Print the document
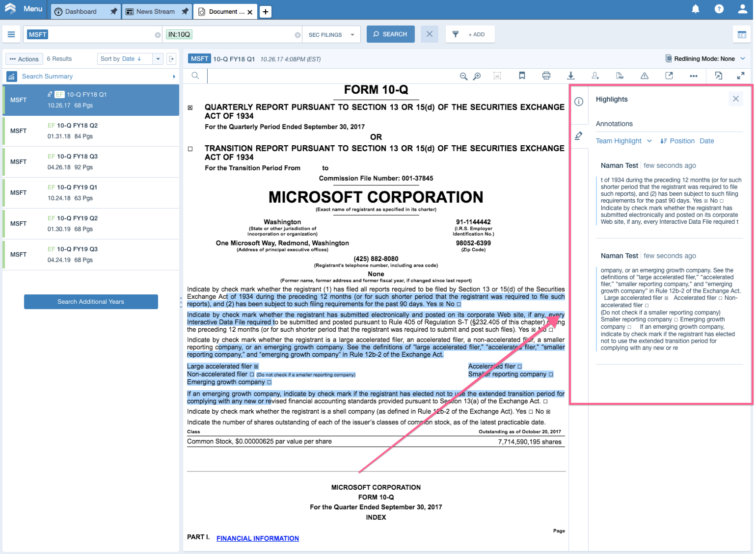This screenshot has width=756, height=554. tap(546, 76)
